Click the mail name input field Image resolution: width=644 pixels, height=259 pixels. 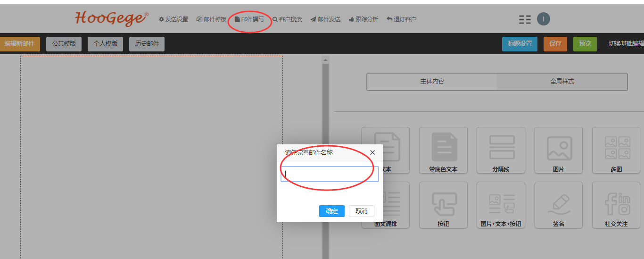(x=330, y=174)
